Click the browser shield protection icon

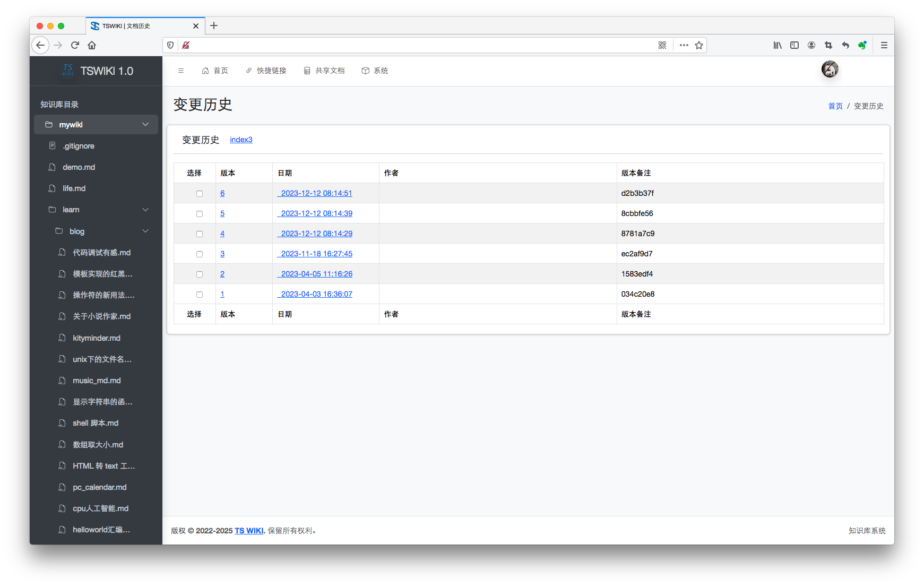pos(170,45)
